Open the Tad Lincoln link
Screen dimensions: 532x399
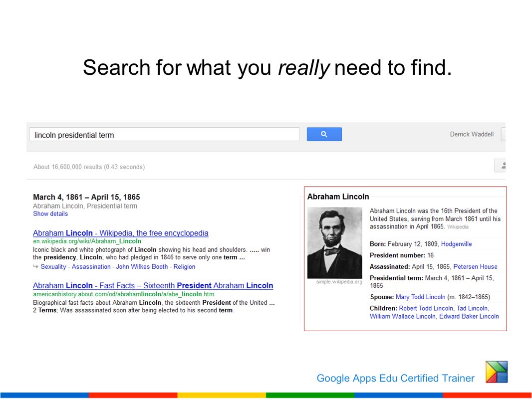[472, 308]
